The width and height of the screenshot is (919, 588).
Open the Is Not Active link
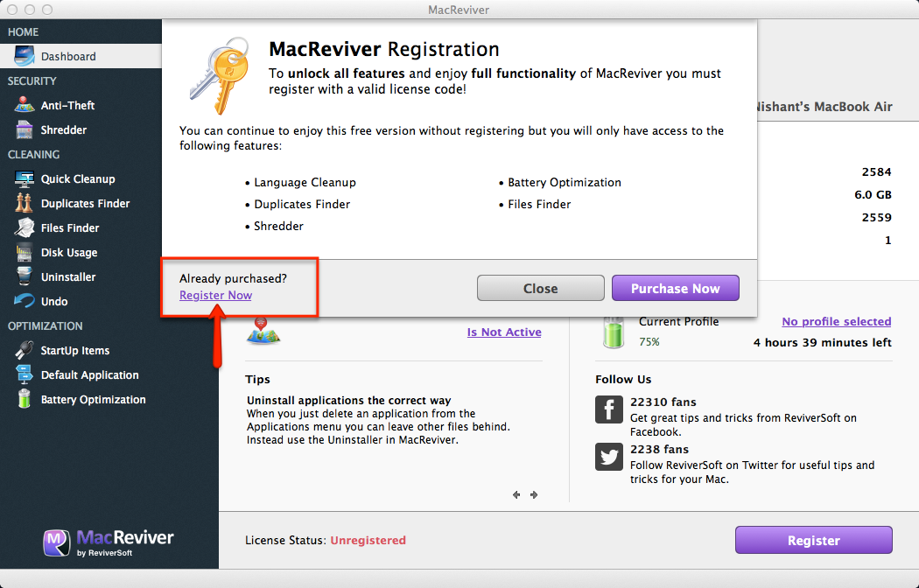coord(504,332)
